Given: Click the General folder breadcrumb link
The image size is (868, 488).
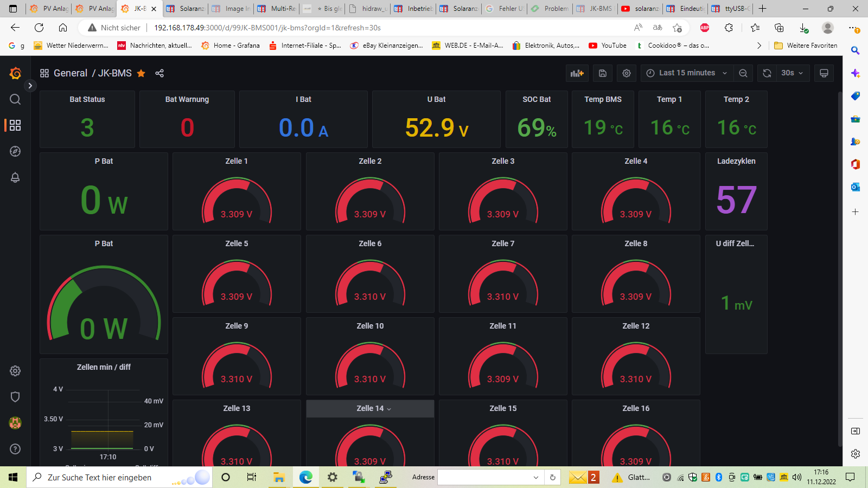Looking at the screenshot, I should click(x=70, y=73).
